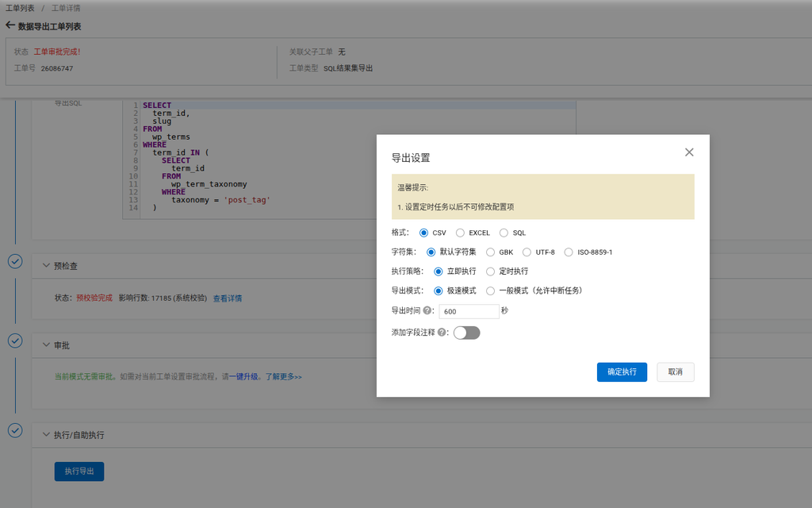Click wp_term_taxonomy in SQL editor

[x=209, y=184]
